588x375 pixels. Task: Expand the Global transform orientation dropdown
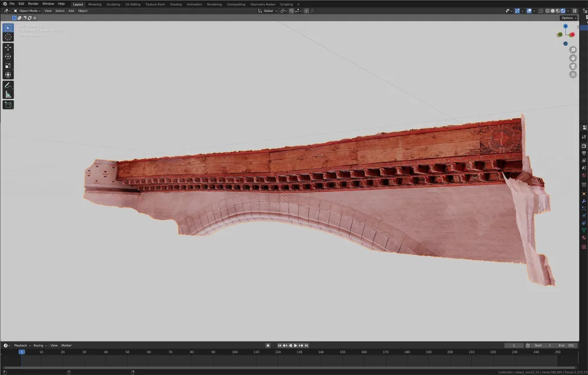pyautogui.click(x=269, y=11)
